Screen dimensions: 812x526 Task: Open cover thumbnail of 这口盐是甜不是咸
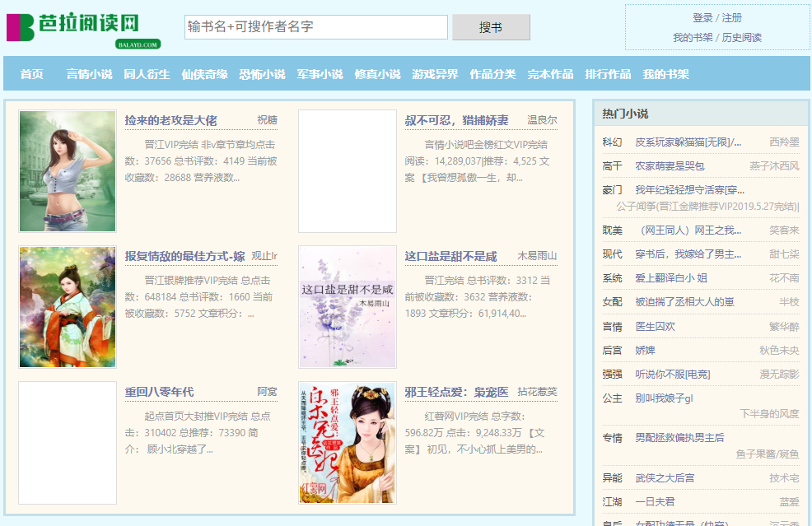pyautogui.click(x=347, y=307)
